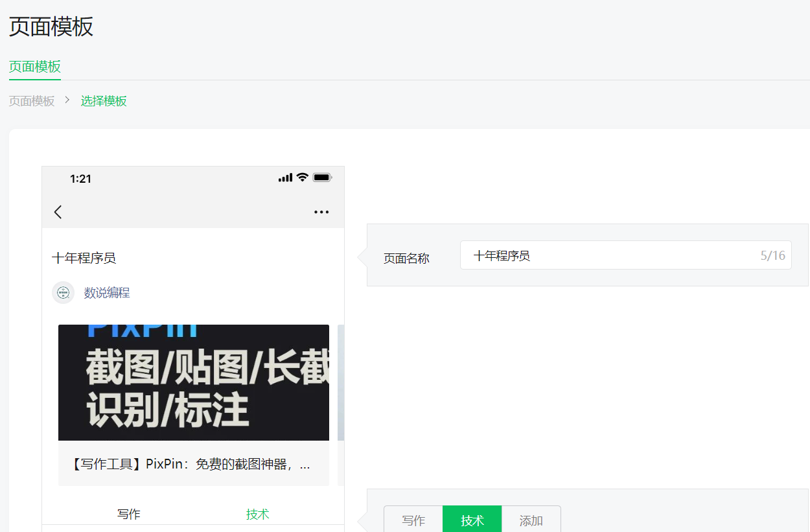The height and width of the screenshot is (532, 810).
Task: Switch to the green underlined 页面模板 tab
Action: (x=35, y=67)
